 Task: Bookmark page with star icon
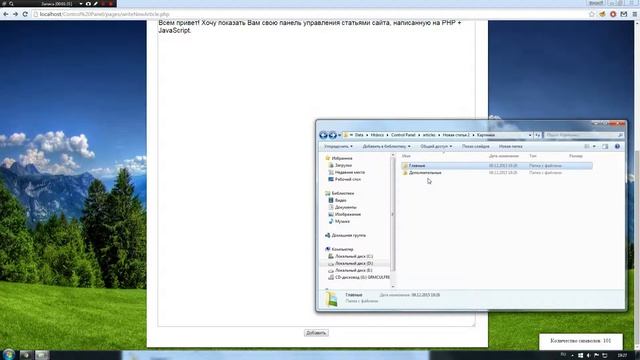tap(592, 14)
